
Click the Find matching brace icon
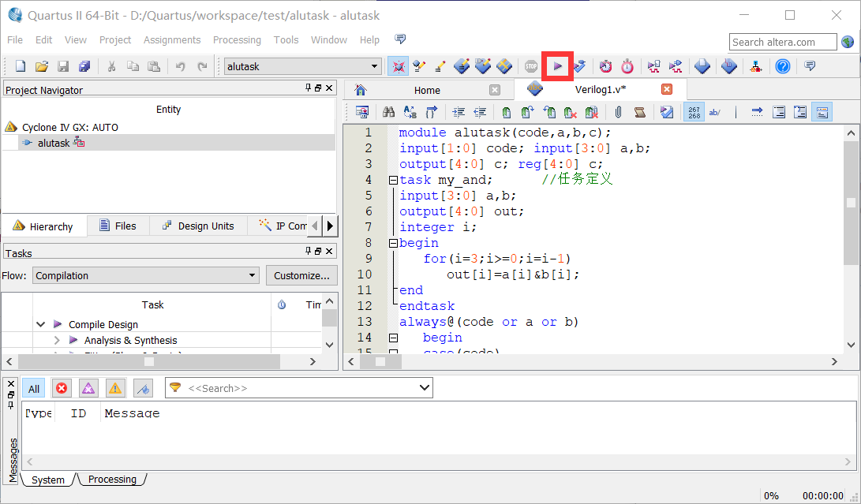point(431,112)
